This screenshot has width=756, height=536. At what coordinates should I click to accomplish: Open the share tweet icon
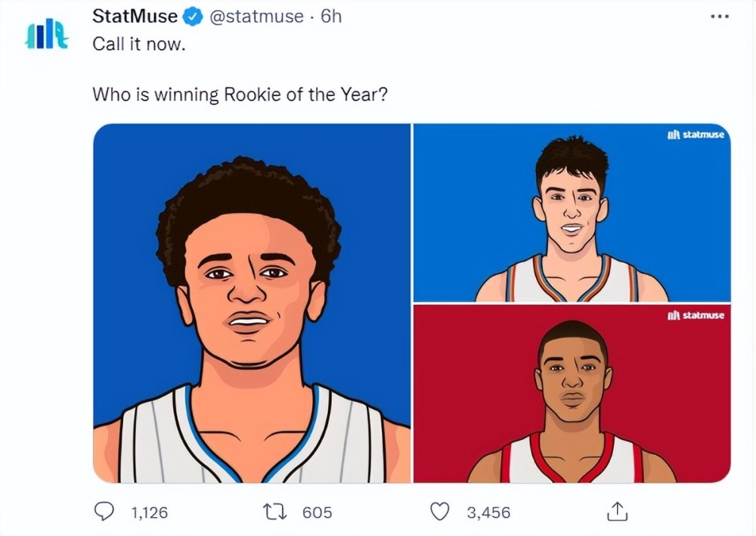[x=618, y=512]
